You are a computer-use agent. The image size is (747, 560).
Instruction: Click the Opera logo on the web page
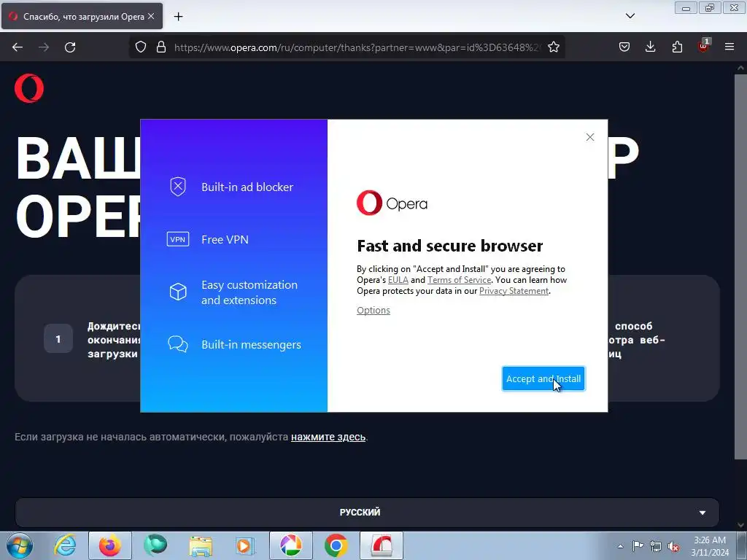click(29, 88)
